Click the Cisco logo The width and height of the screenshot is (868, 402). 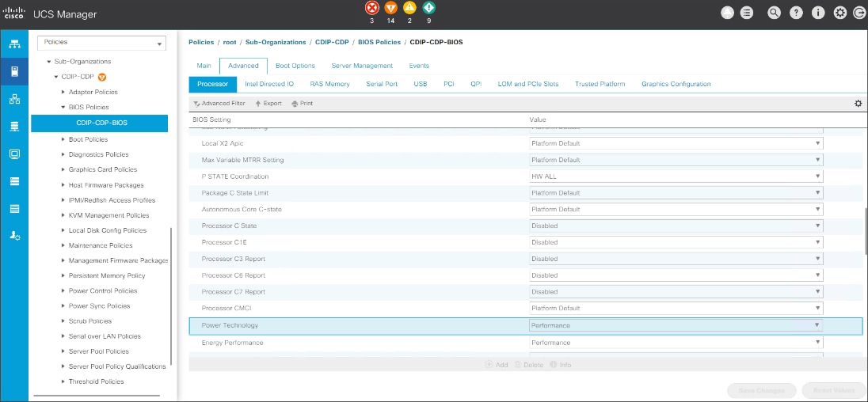(x=13, y=13)
